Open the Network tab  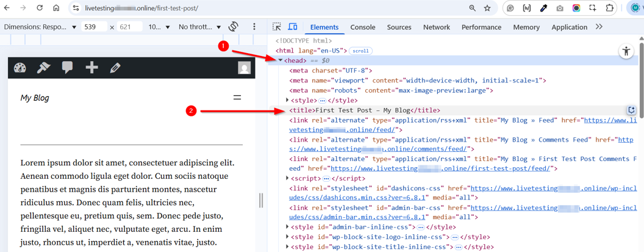pyautogui.click(x=437, y=27)
